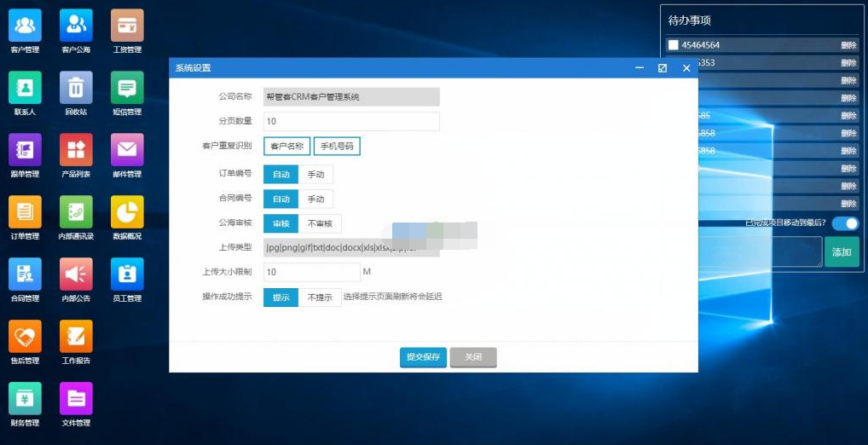Choose 不提示 for 操作成功提示
Viewport: 868px width, 445px height.
pos(320,298)
